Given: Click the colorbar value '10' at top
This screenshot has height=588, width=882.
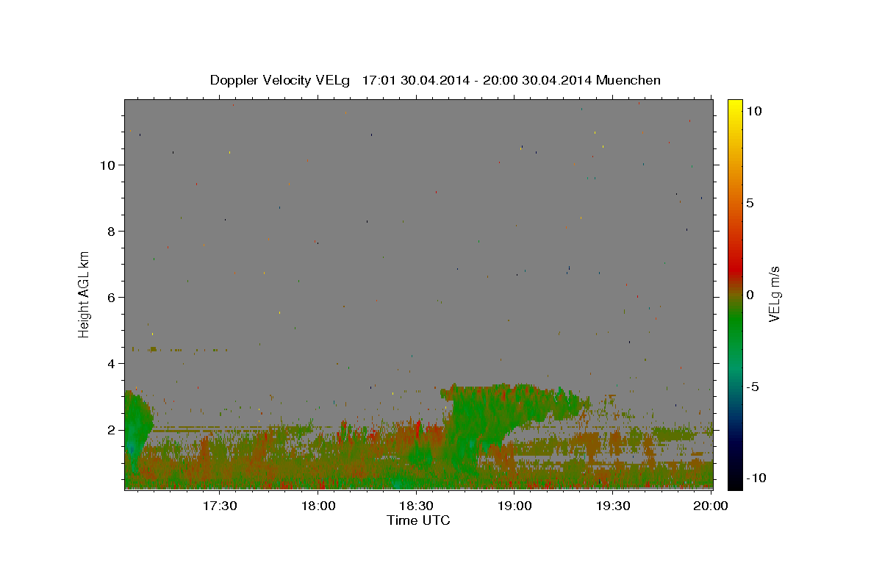Looking at the screenshot, I should pyautogui.click(x=753, y=110).
